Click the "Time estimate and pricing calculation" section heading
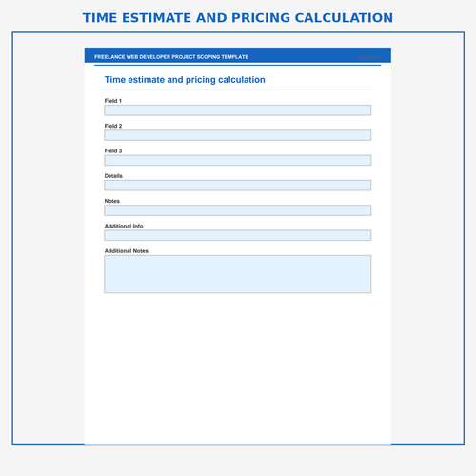The width and height of the screenshot is (476, 476). [185, 80]
